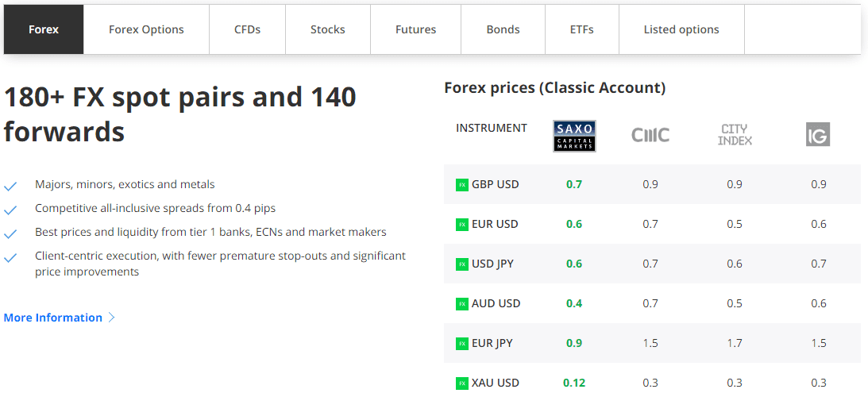Click the checkmark beside Majors, minors, exotics

tap(10, 186)
